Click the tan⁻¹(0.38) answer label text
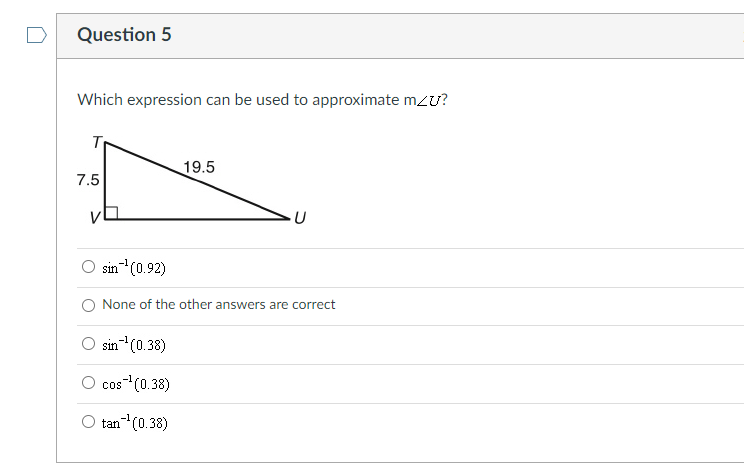 (x=135, y=423)
